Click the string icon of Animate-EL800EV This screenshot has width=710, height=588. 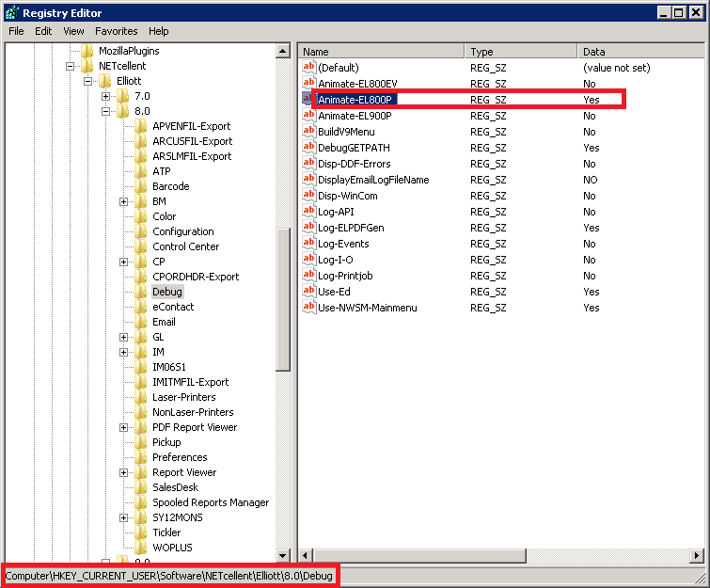click(308, 83)
